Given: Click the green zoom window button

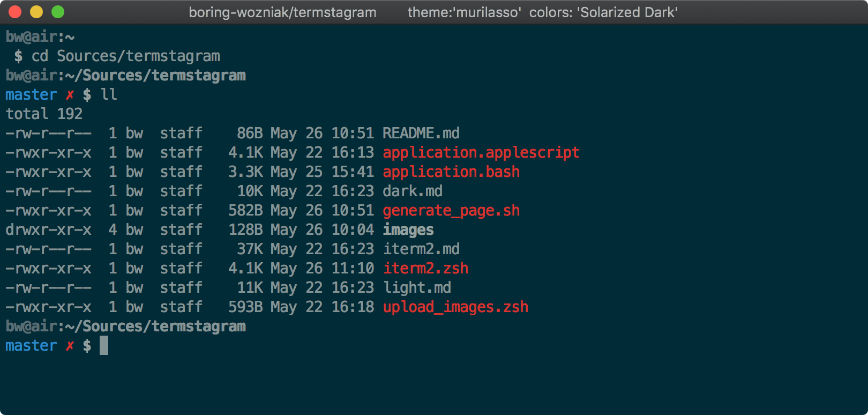Looking at the screenshot, I should point(58,12).
